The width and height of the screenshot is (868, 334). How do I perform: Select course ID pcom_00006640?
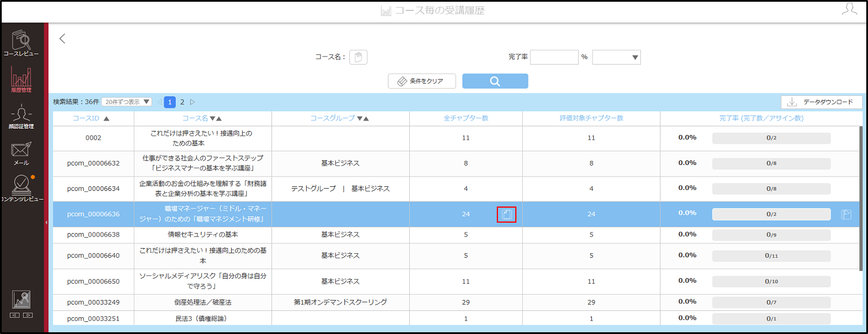tap(93, 256)
